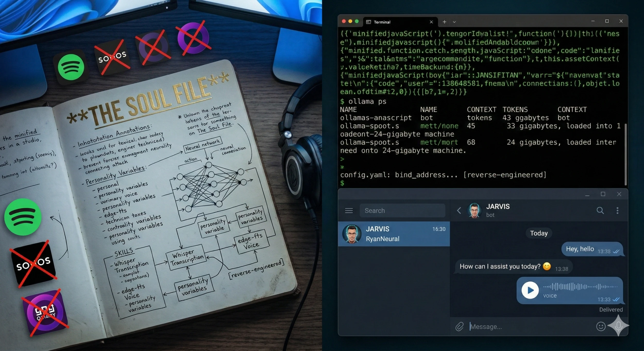Play the voice message
The height and width of the screenshot is (351, 644).
coord(530,290)
